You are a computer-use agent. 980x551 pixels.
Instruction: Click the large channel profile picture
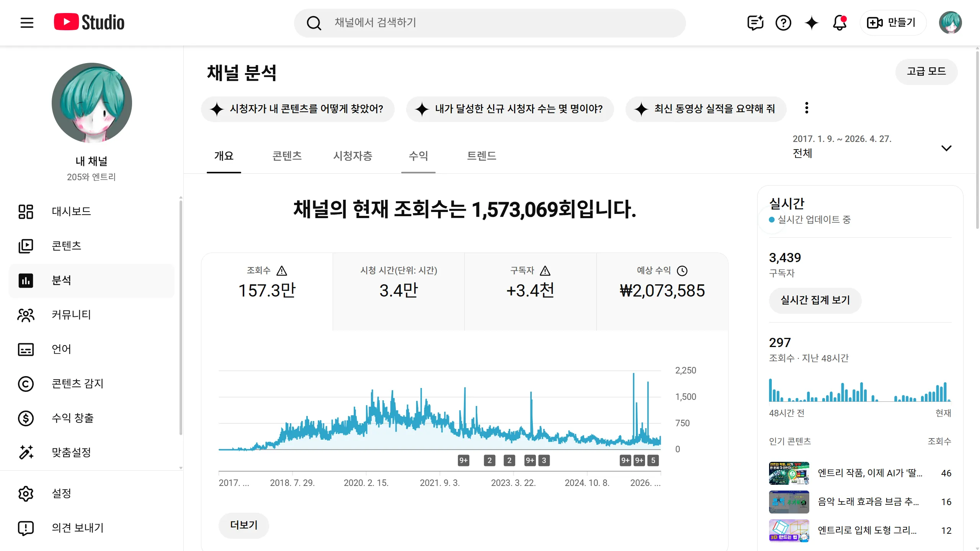(x=92, y=103)
